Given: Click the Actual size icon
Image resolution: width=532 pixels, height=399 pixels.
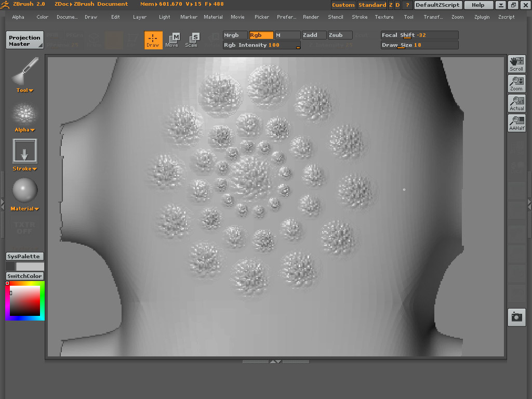Looking at the screenshot, I should tap(516, 103).
